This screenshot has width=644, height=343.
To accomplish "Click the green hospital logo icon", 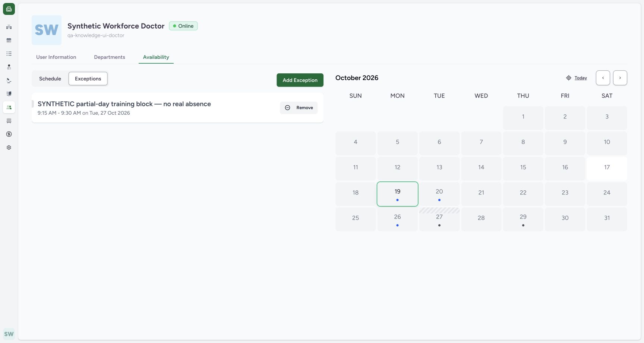I will 9,9.
